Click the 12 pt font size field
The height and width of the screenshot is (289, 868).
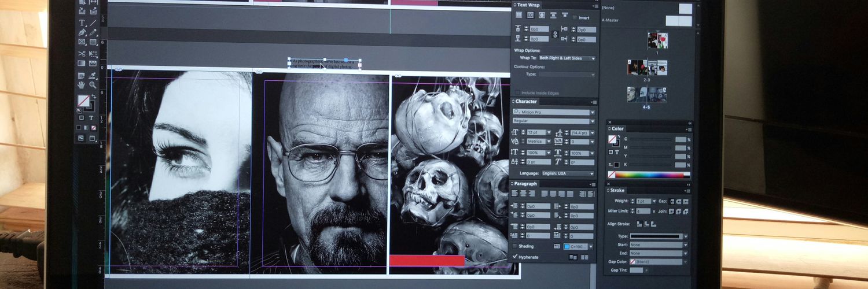tap(536, 132)
